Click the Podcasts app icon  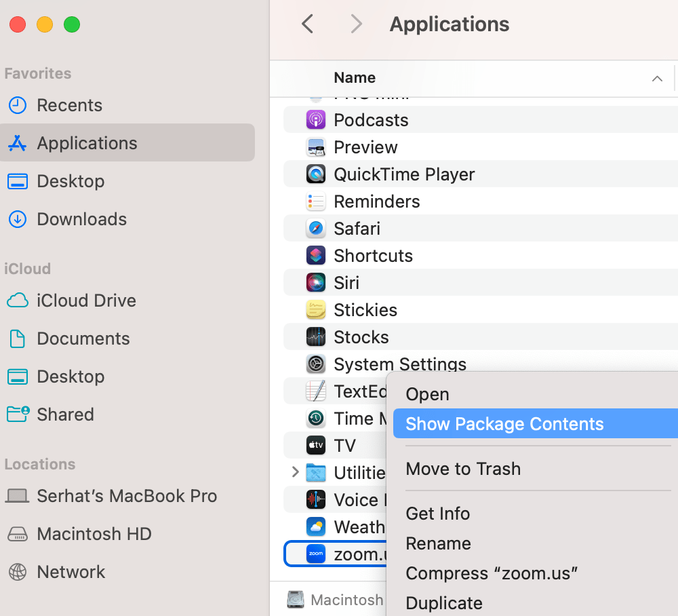pyautogui.click(x=316, y=120)
